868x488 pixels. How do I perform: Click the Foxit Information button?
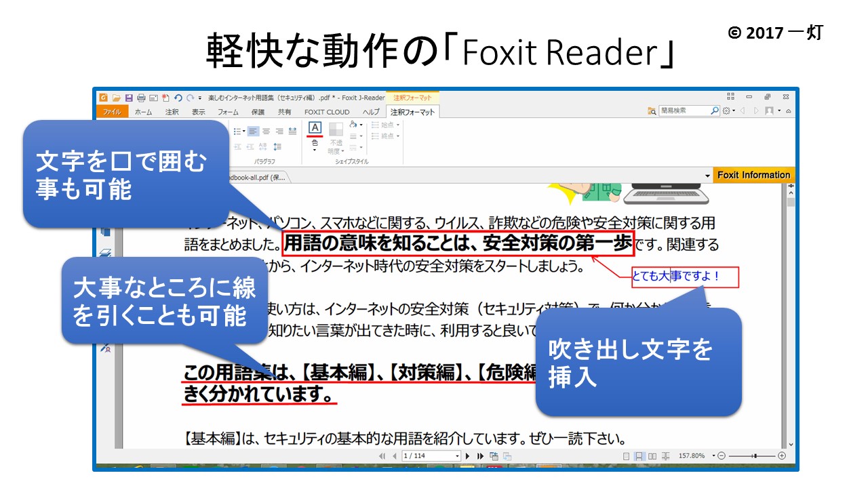point(753,175)
